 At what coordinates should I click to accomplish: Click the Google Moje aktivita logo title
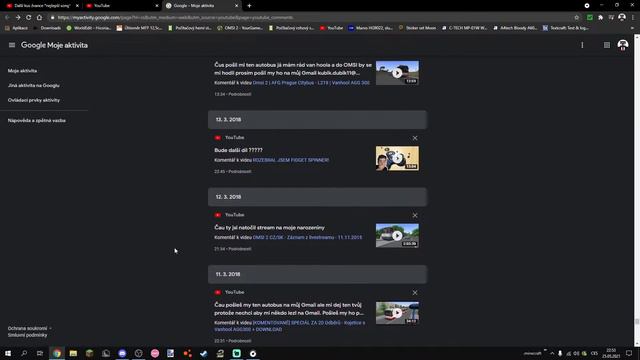pyautogui.click(x=54, y=45)
